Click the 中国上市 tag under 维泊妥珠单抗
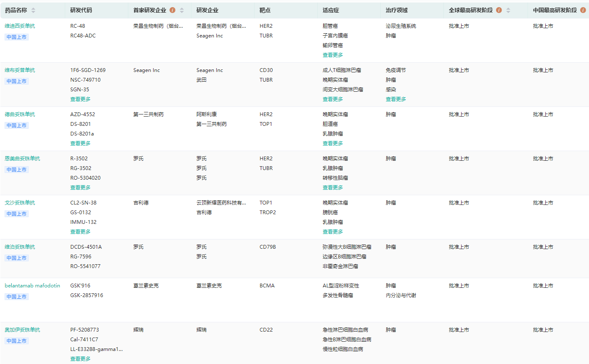Screen dimensions: 589x364 click(x=17, y=258)
